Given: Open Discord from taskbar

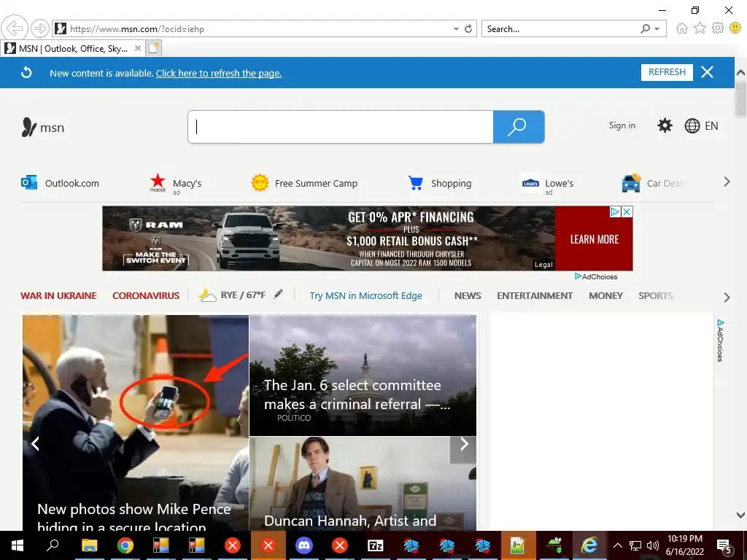Looking at the screenshot, I should [x=304, y=545].
